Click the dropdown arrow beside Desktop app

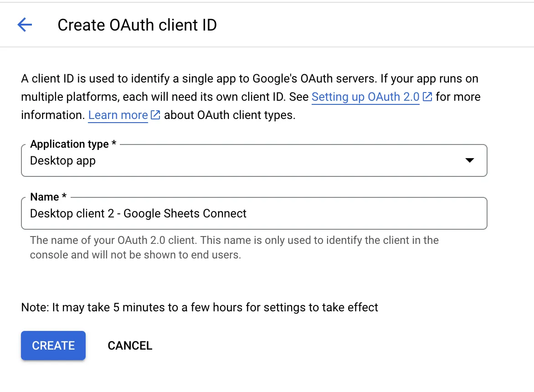coord(470,160)
